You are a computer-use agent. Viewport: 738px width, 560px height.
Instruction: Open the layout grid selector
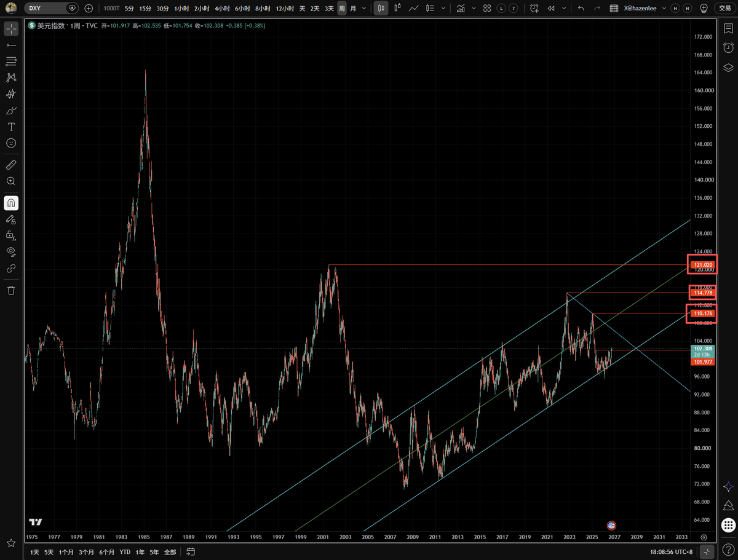487,8
